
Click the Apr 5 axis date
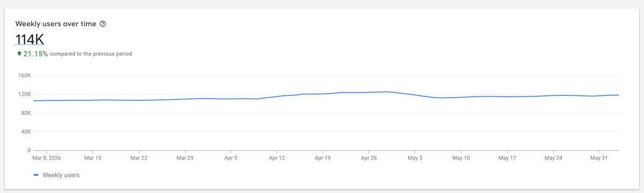pyautogui.click(x=231, y=158)
